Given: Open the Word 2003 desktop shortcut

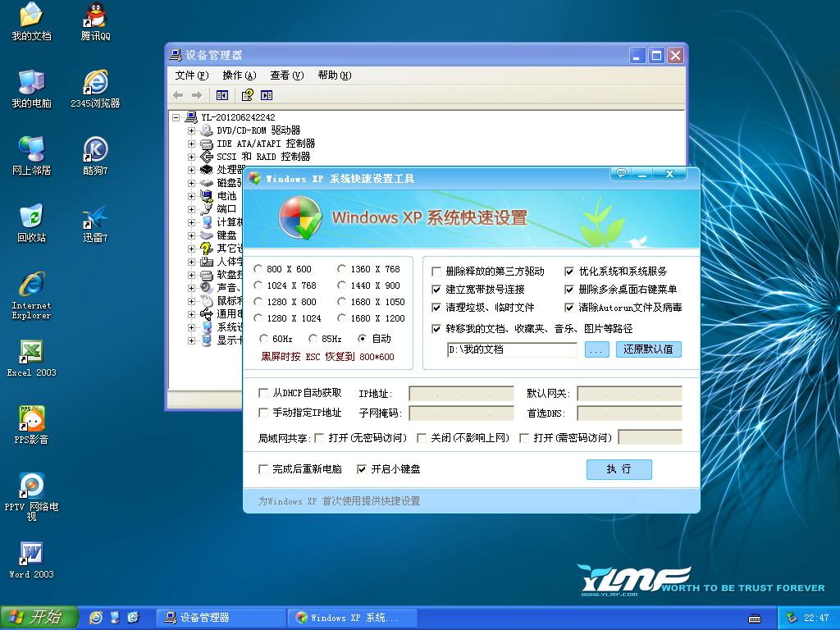Looking at the screenshot, I should pos(31,555).
